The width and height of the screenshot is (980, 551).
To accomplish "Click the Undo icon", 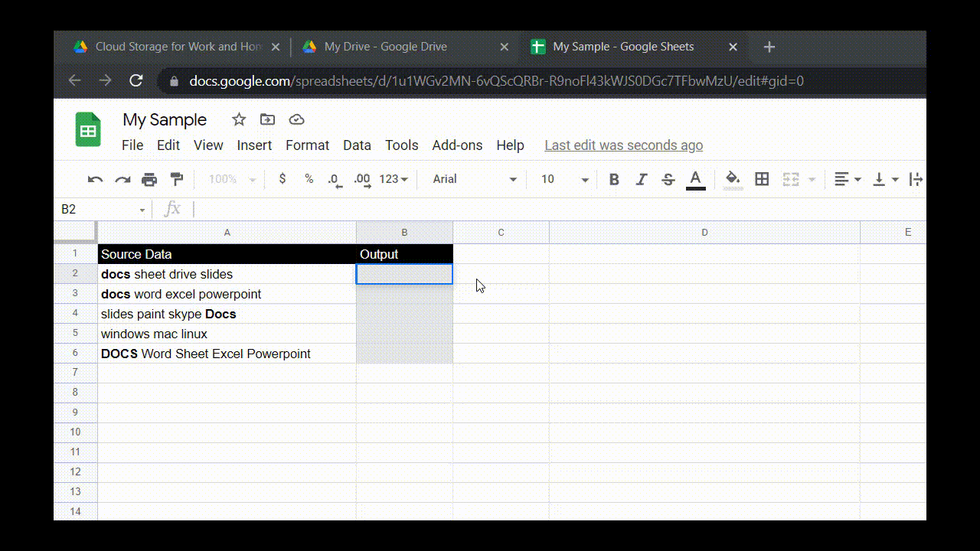I will tap(94, 179).
